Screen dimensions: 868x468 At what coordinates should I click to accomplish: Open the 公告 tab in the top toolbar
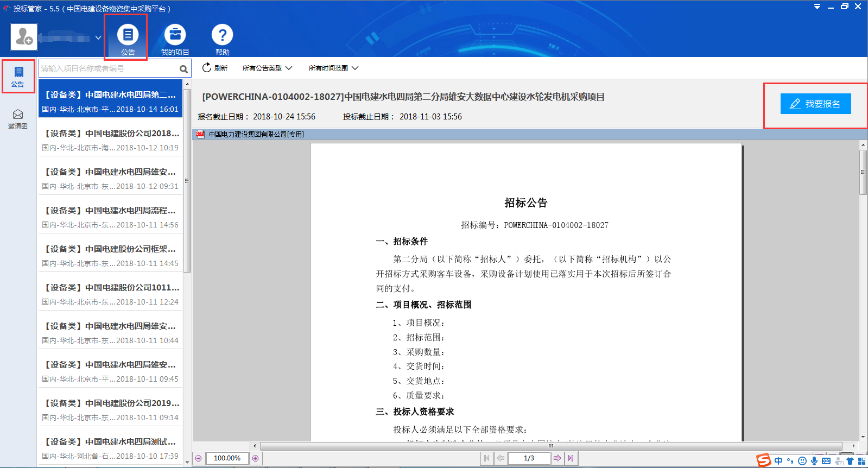(128, 40)
